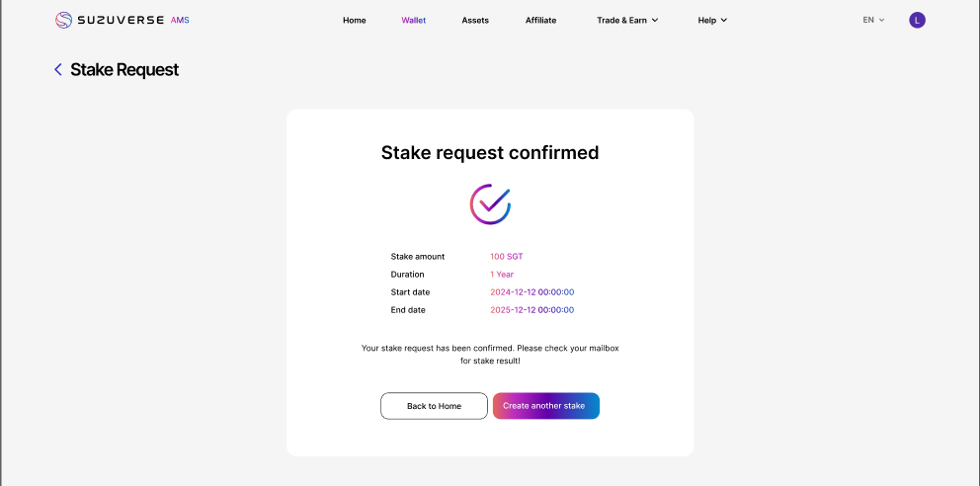The width and height of the screenshot is (980, 486).
Task: Select the end date 2025-12-12 value
Action: click(x=531, y=309)
